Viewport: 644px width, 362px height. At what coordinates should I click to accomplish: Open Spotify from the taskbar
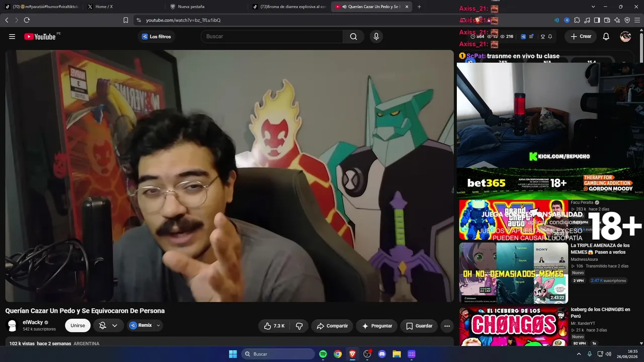coord(323,354)
